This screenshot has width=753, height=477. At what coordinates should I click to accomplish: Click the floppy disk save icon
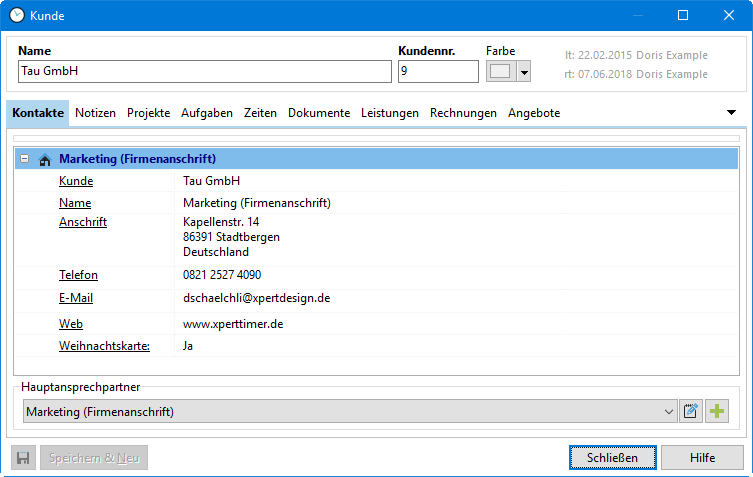[23, 458]
